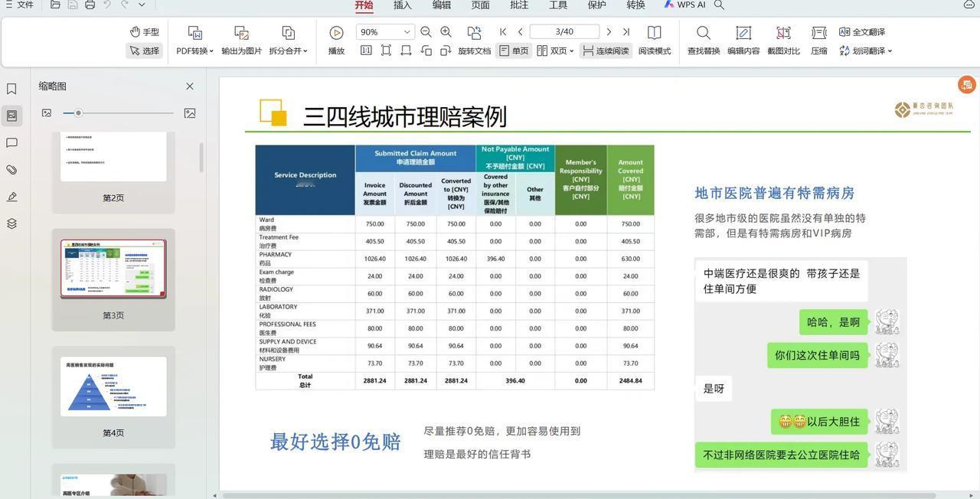Screen dimensions: 980x499
Task: Open 截图对比 screenshot compare tool
Action: (783, 41)
